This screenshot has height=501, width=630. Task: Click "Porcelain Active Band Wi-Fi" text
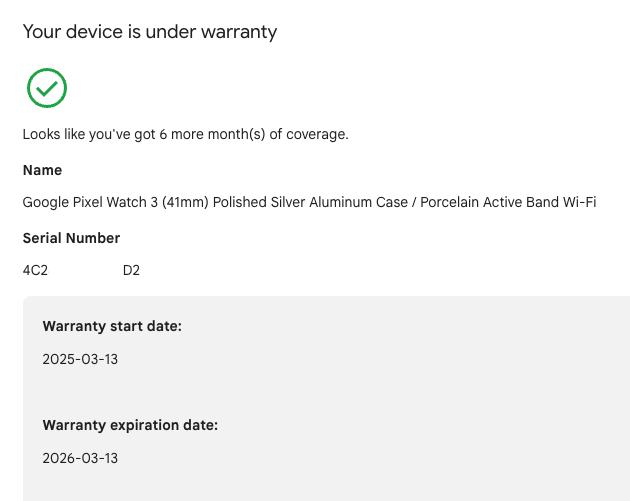508,202
